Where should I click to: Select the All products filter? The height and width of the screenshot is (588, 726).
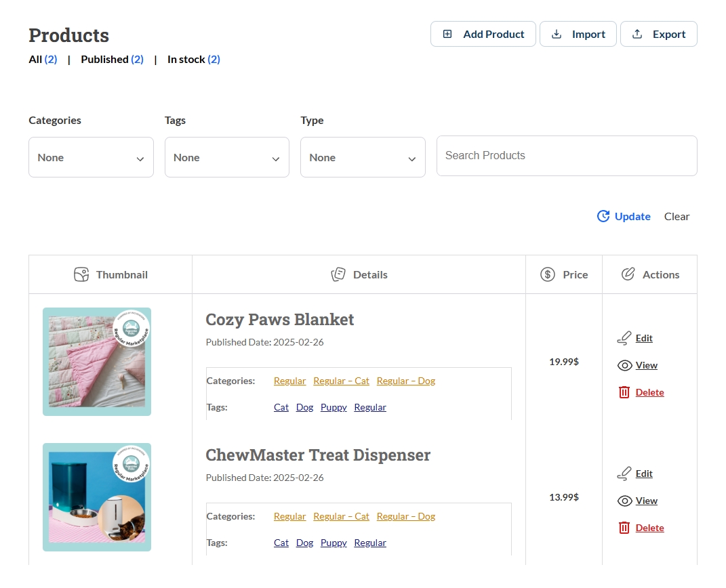(43, 59)
